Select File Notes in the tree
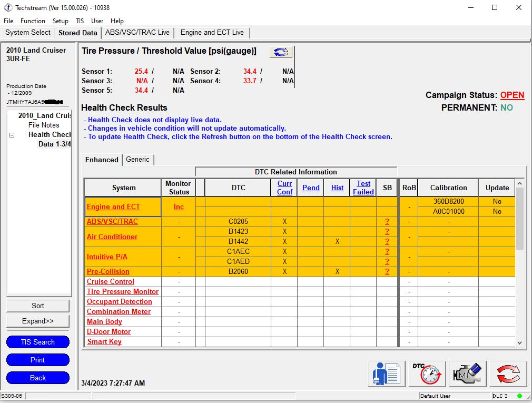The height and width of the screenshot is (403, 532). (x=44, y=125)
